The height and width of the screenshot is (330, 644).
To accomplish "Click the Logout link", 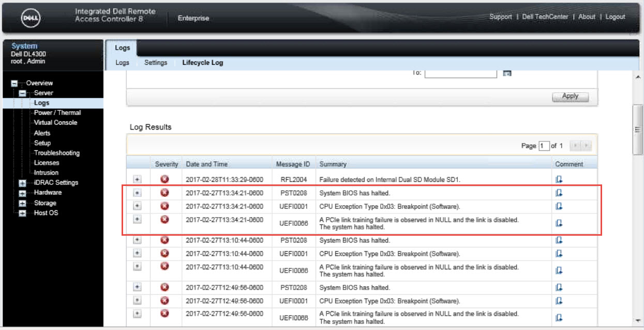I will (615, 17).
